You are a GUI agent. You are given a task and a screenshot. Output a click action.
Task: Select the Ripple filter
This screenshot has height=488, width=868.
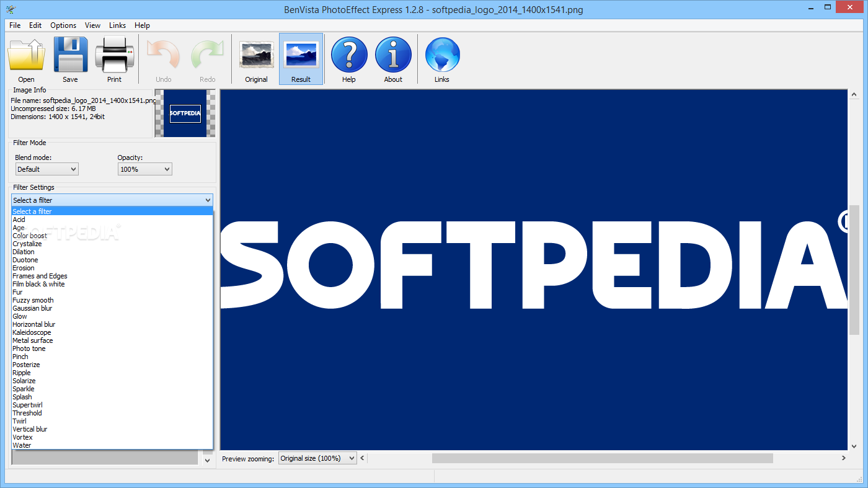(112, 373)
